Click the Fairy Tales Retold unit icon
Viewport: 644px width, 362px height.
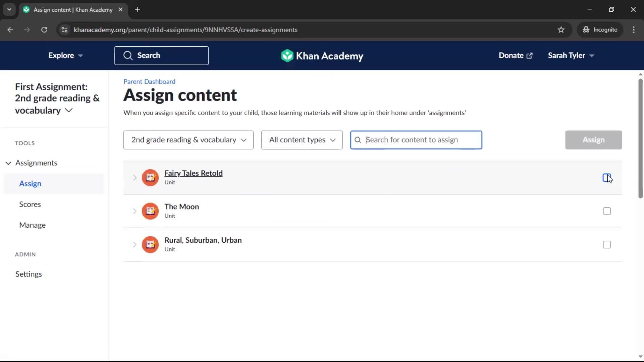(x=150, y=178)
